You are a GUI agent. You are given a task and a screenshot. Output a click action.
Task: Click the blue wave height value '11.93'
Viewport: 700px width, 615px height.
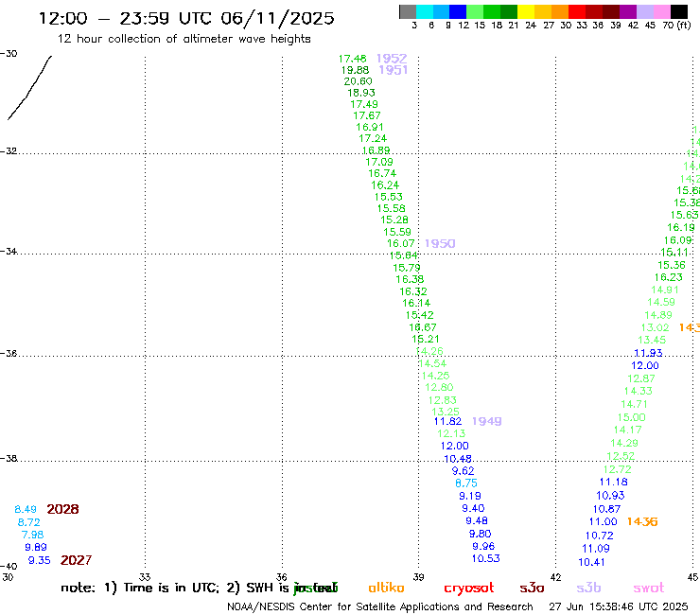(x=648, y=353)
